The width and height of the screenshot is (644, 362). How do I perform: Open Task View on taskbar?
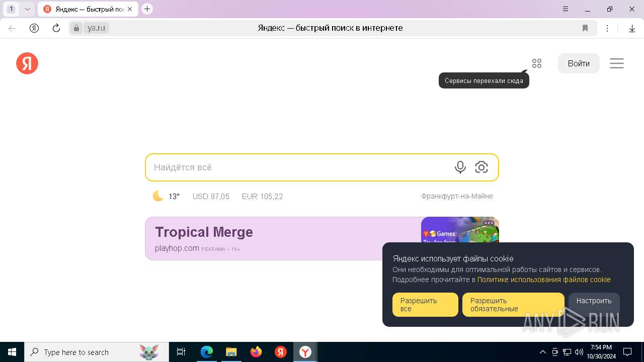(181, 352)
